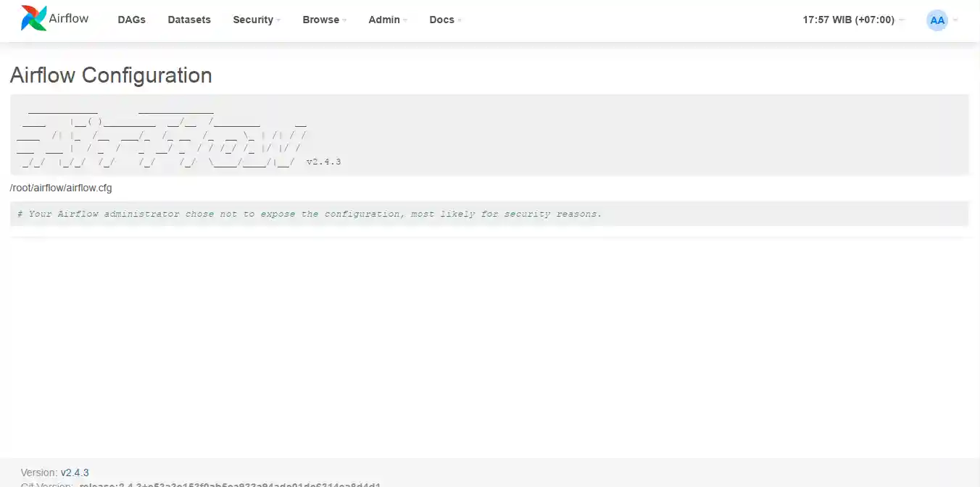This screenshot has height=487, width=980.
Task: Click the Airflow pinwheel logo
Action: [x=33, y=18]
